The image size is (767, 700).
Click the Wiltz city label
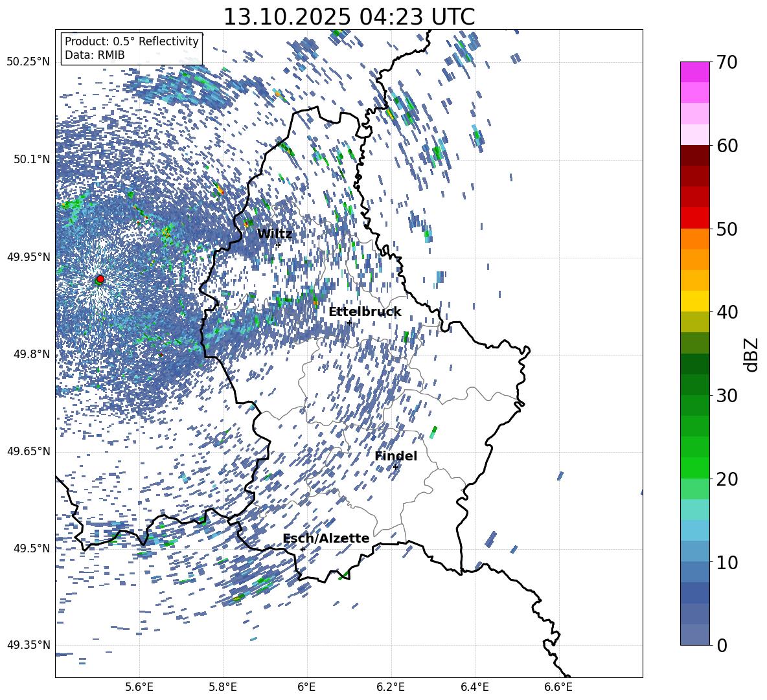pyautogui.click(x=275, y=234)
